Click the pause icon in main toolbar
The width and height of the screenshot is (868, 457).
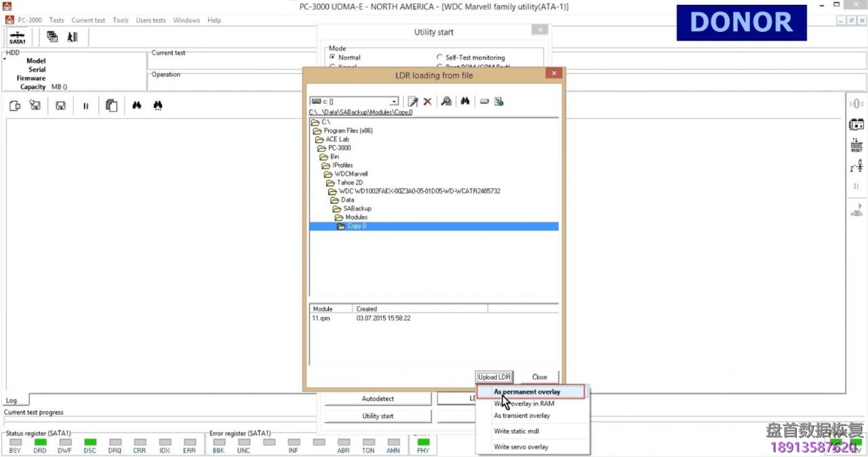85,106
